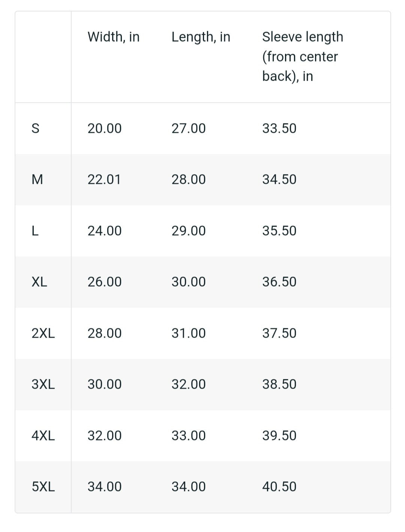Click the 28.00 width for 2XL
The height and width of the screenshot is (532, 405).
coord(105,333)
